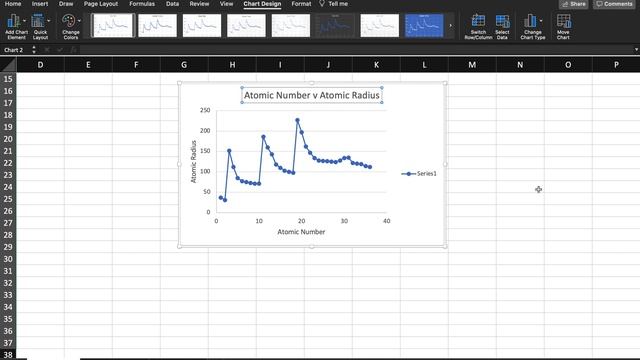Apply the blue background chart style
Viewport: 640px width, 360px height.
click(424, 25)
